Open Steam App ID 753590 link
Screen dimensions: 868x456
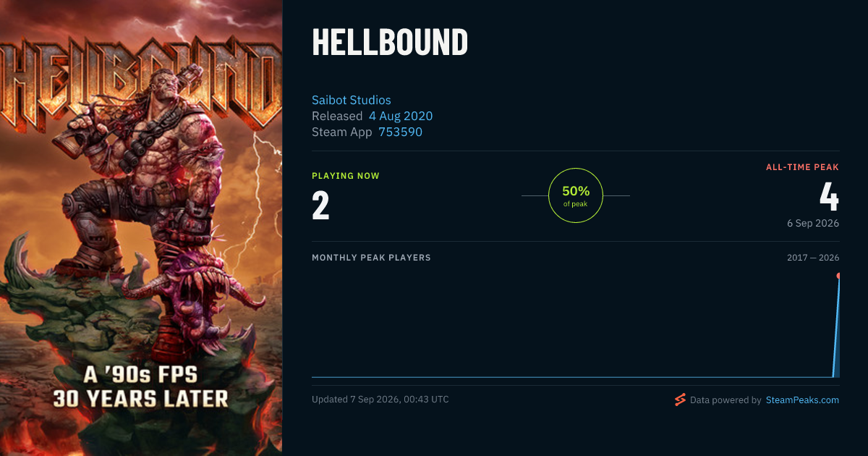[401, 132]
